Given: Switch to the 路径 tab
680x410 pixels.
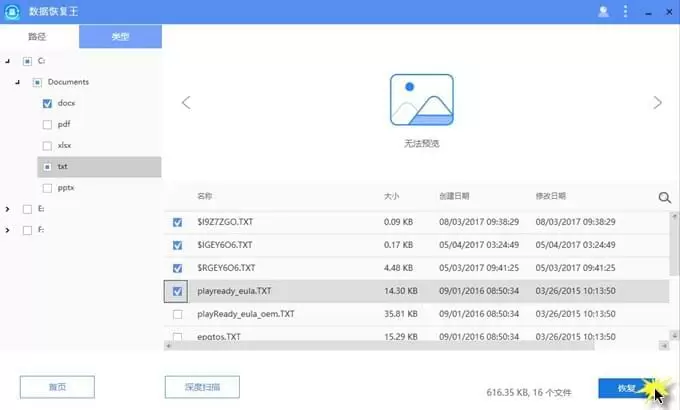Looking at the screenshot, I should click(37, 36).
